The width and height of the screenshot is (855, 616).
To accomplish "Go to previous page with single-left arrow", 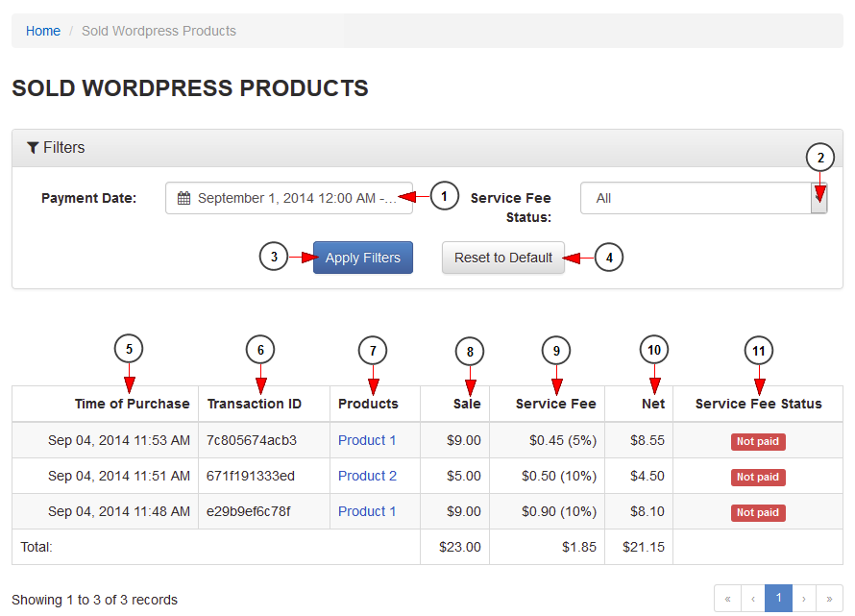I will (753, 599).
